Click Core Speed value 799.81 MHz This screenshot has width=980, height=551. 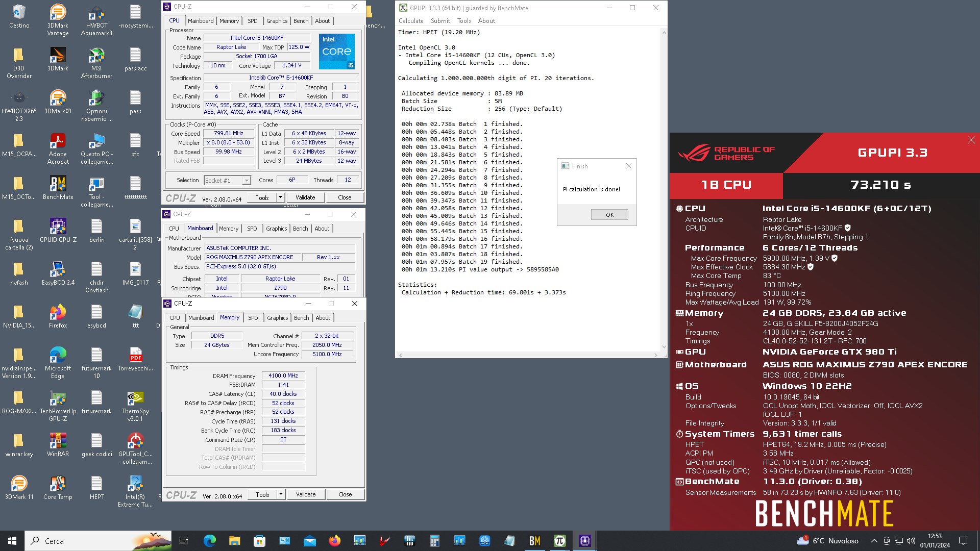tap(229, 134)
